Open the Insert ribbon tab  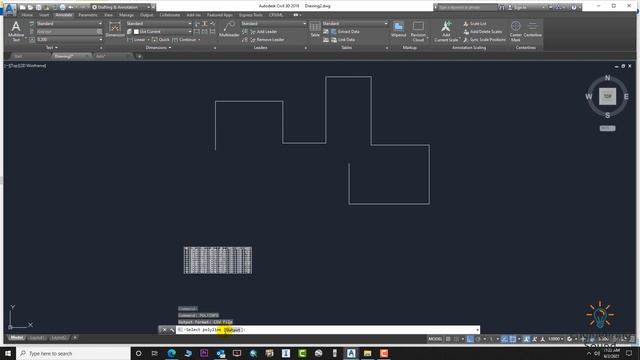(44, 15)
